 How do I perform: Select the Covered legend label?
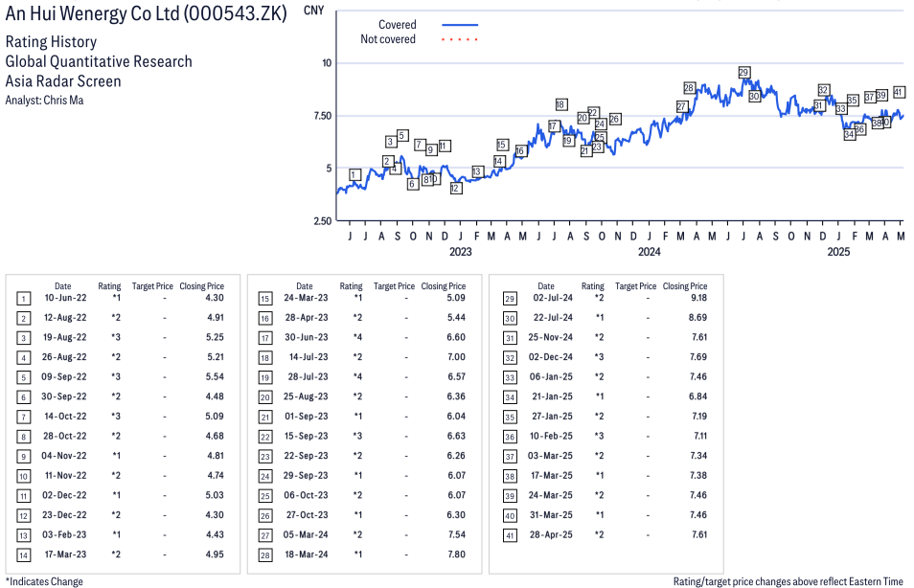[x=397, y=25]
